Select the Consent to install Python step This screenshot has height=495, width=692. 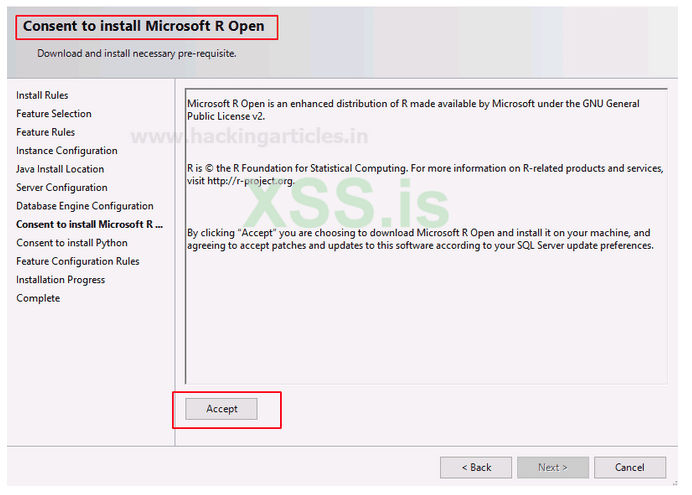pos(72,243)
